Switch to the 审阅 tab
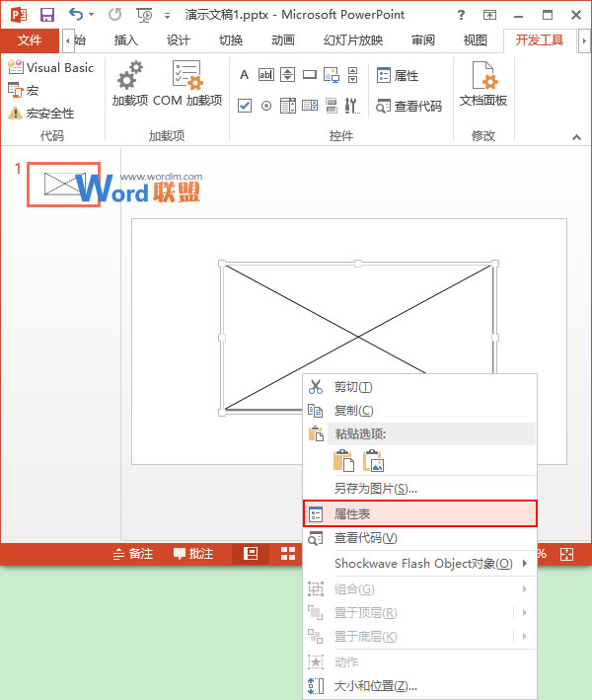The image size is (592, 700). click(423, 40)
